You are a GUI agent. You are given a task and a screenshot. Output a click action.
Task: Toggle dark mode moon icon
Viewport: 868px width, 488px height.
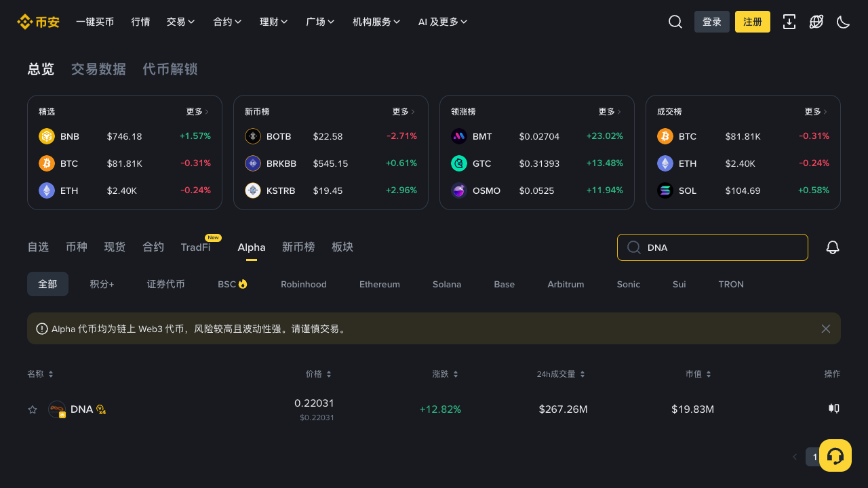[844, 22]
